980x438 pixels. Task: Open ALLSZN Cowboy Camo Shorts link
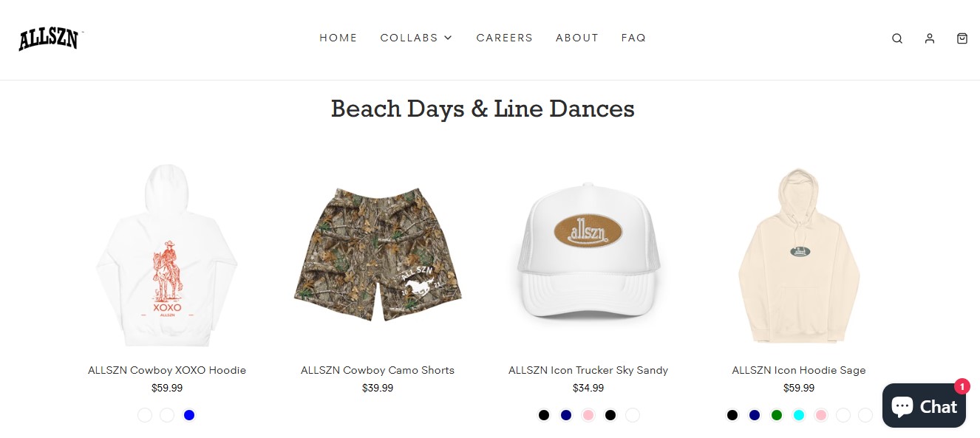(x=378, y=370)
